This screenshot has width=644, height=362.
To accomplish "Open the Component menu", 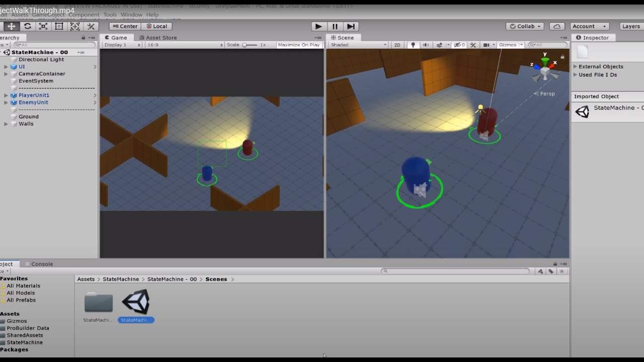I will tap(84, 15).
